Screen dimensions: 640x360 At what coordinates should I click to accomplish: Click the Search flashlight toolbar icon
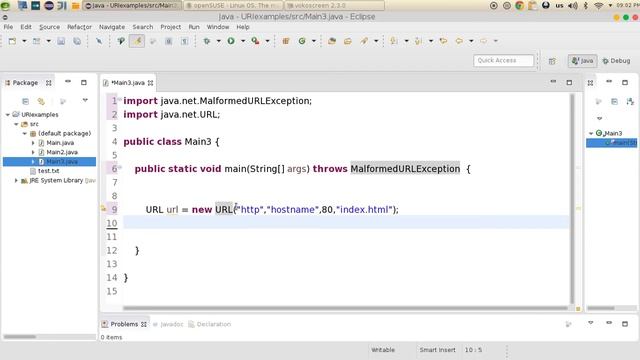pos(364,41)
